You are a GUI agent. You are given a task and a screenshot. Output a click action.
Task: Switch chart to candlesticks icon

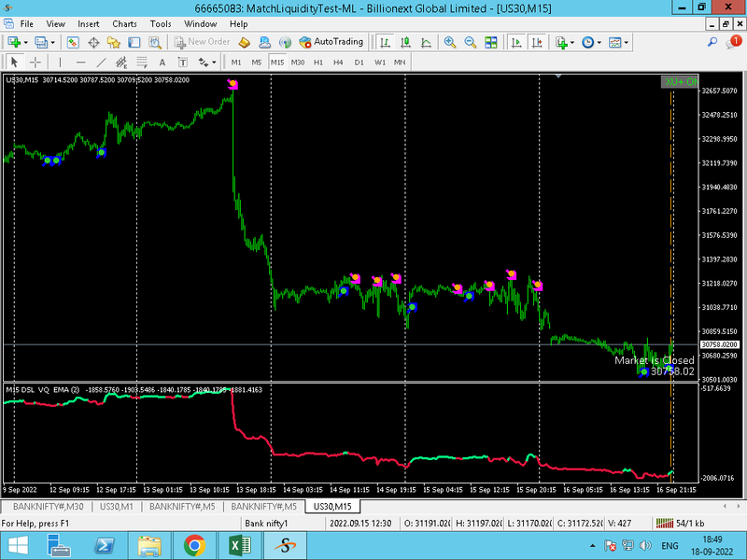click(x=405, y=42)
